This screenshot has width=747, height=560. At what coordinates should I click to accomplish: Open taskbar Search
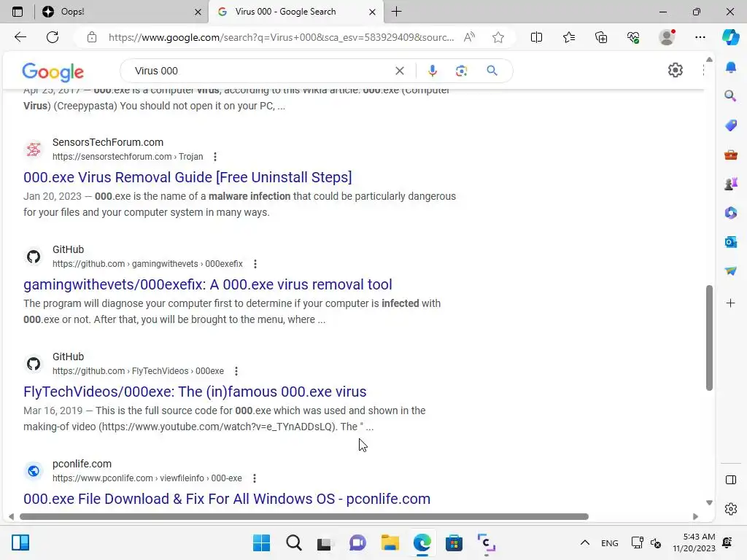click(x=294, y=542)
